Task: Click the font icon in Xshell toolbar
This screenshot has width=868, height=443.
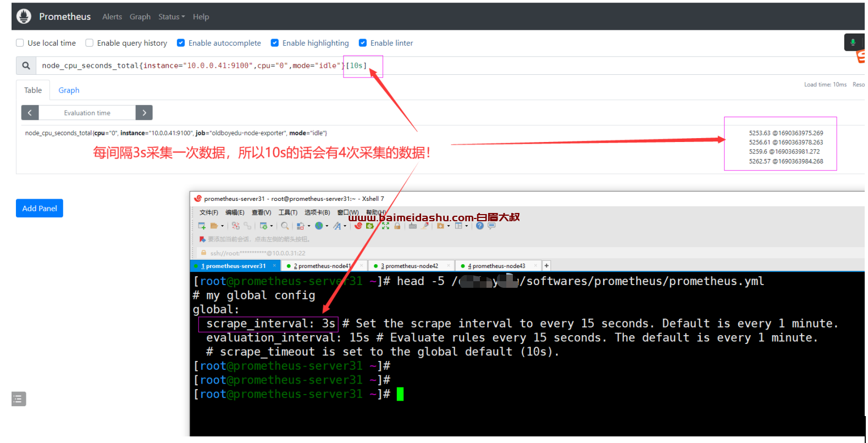Action: point(337,226)
